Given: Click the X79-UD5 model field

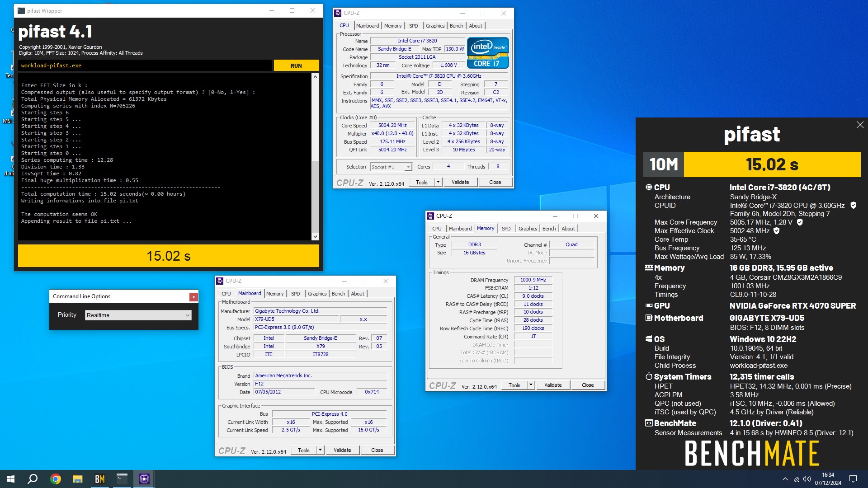Looking at the screenshot, I should 296,319.
